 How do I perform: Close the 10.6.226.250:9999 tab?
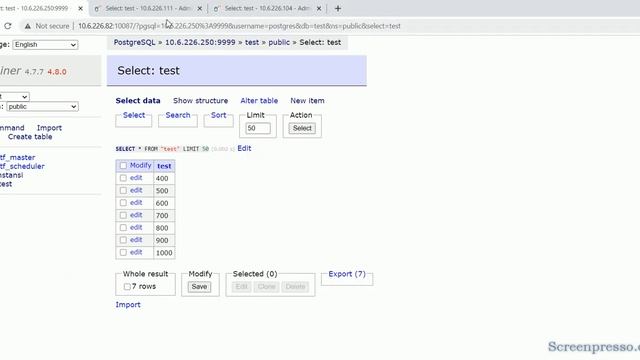80,8
